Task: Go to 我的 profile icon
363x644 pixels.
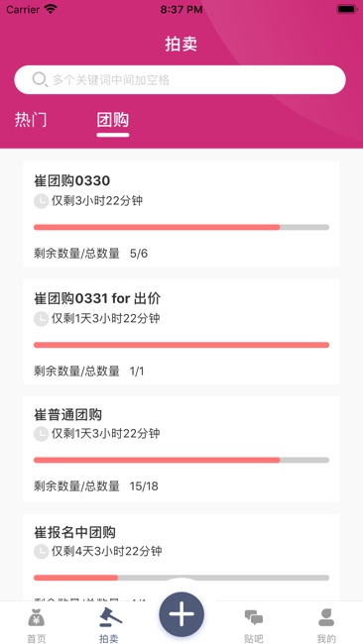Action: tap(326, 617)
